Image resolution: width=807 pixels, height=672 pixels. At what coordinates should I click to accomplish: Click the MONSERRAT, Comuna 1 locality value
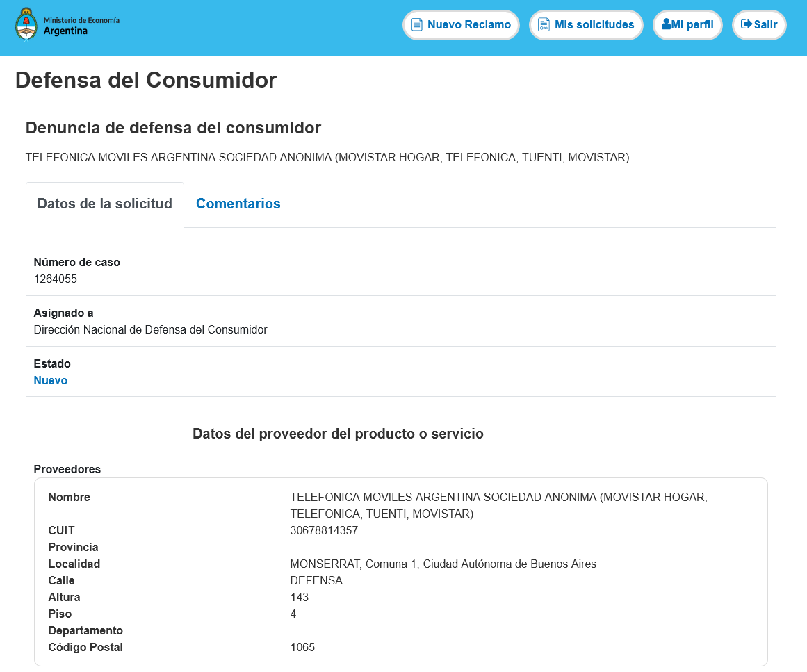pos(443,564)
